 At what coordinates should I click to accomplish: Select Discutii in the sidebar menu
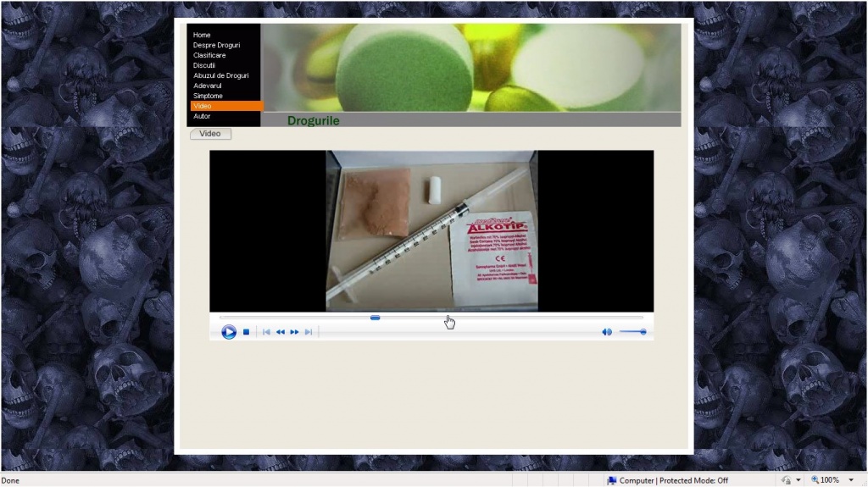[204, 65]
